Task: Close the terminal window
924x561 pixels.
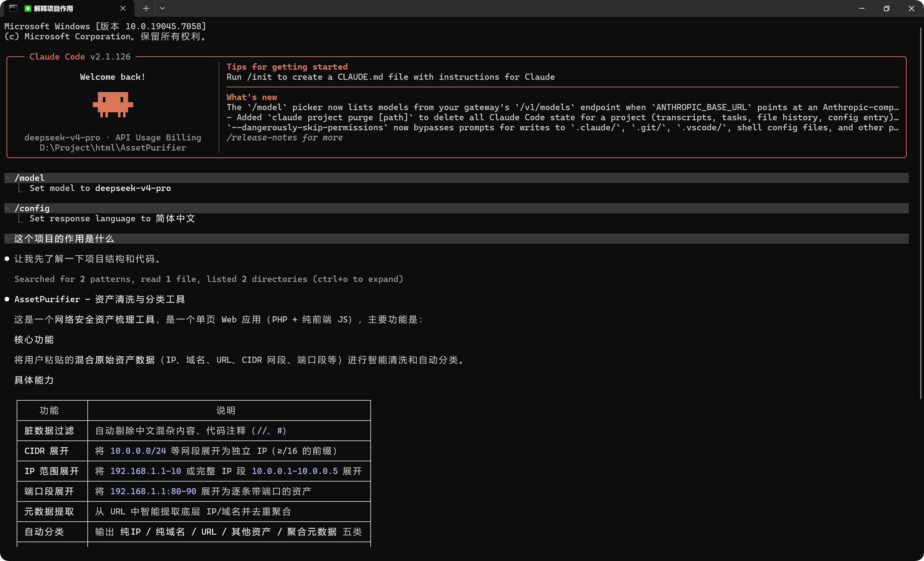Action: click(x=911, y=8)
